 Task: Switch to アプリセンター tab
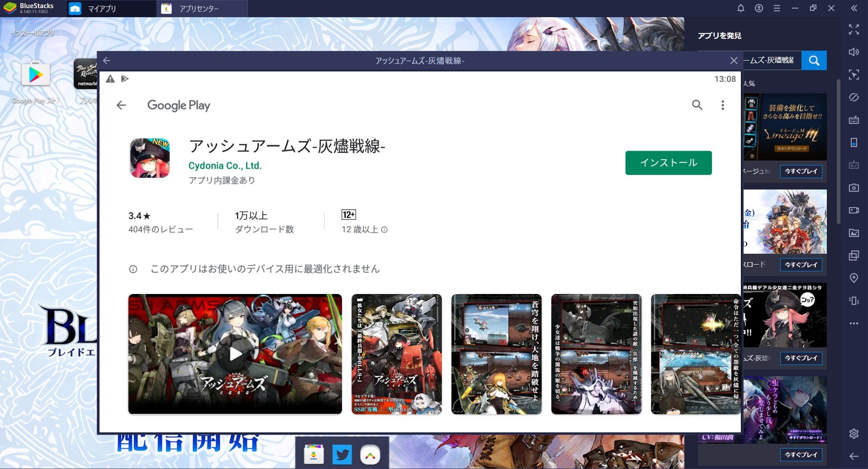[x=203, y=9]
